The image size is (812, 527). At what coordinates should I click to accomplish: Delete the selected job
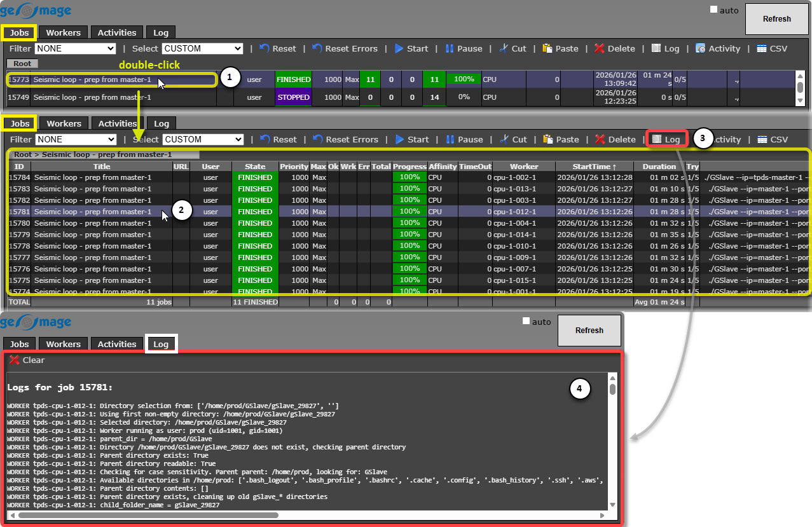click(x=615, y=48)
